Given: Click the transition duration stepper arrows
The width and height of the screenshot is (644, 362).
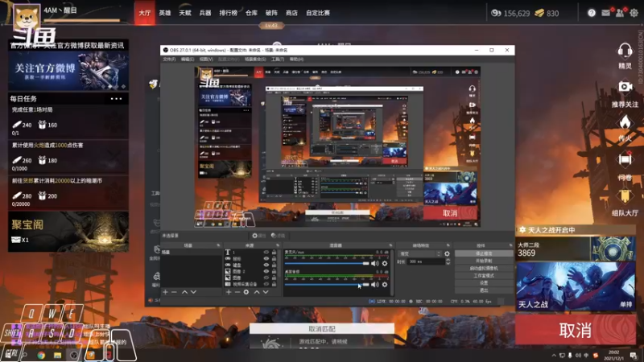Looking at the screenshot, I should click(448, 261).
